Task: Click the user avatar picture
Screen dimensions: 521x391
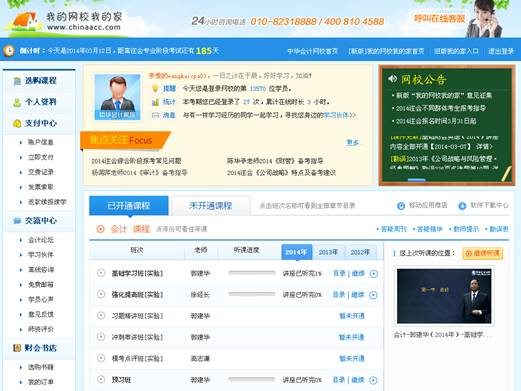Action: pos(117,97)
